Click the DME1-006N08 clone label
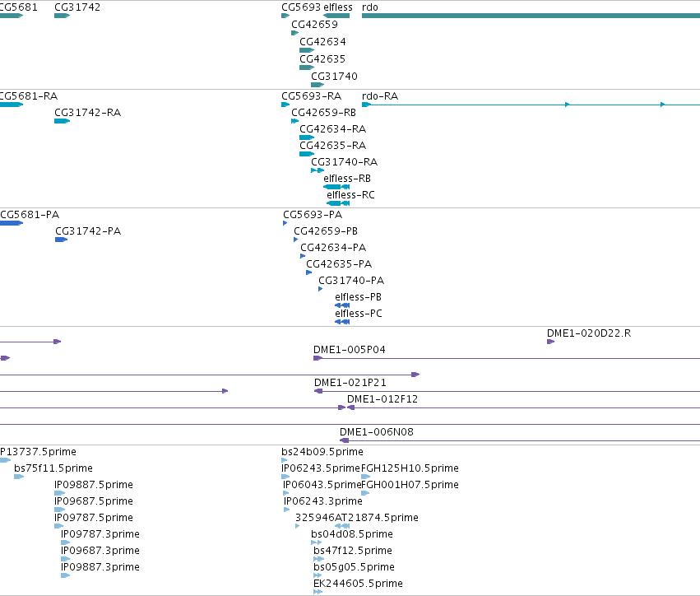The width and height of the screenshot is (700, 596). (x=377, y=432)
